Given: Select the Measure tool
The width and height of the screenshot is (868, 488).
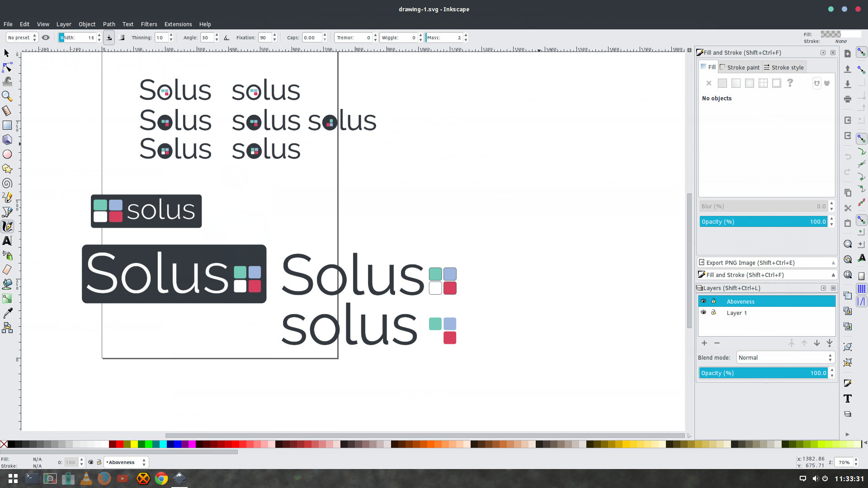Looking at the screenshot, I should click(7, 111).
